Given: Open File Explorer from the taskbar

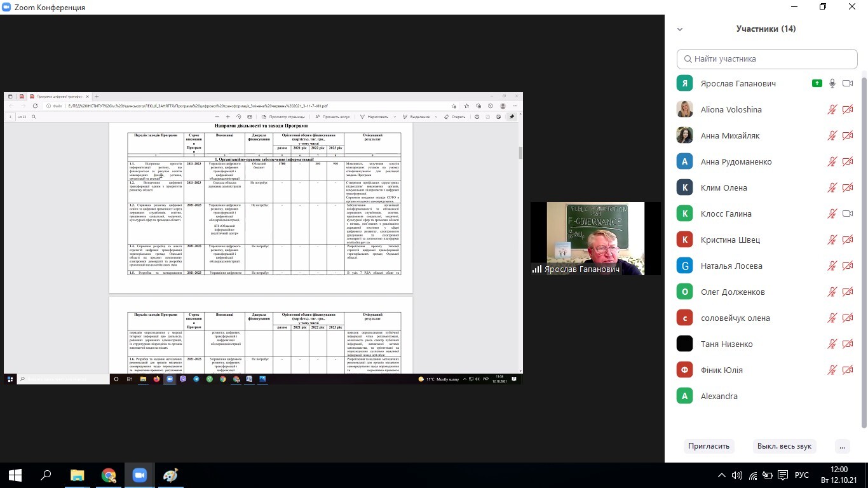Looking at the screenshot, I should coord(77,475).
